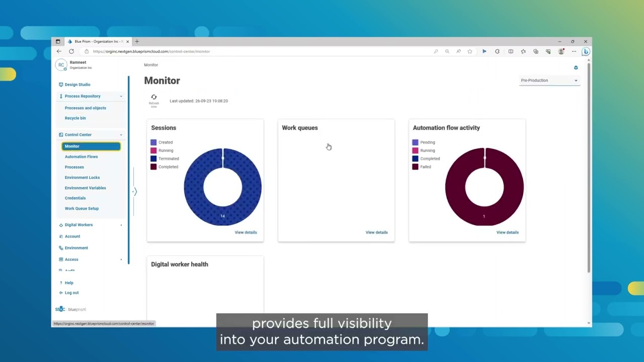Open the Pre-Production environment dropdown
Image resolution: width=644 pixels, height=362 pixels.
[x=549, y=80]
